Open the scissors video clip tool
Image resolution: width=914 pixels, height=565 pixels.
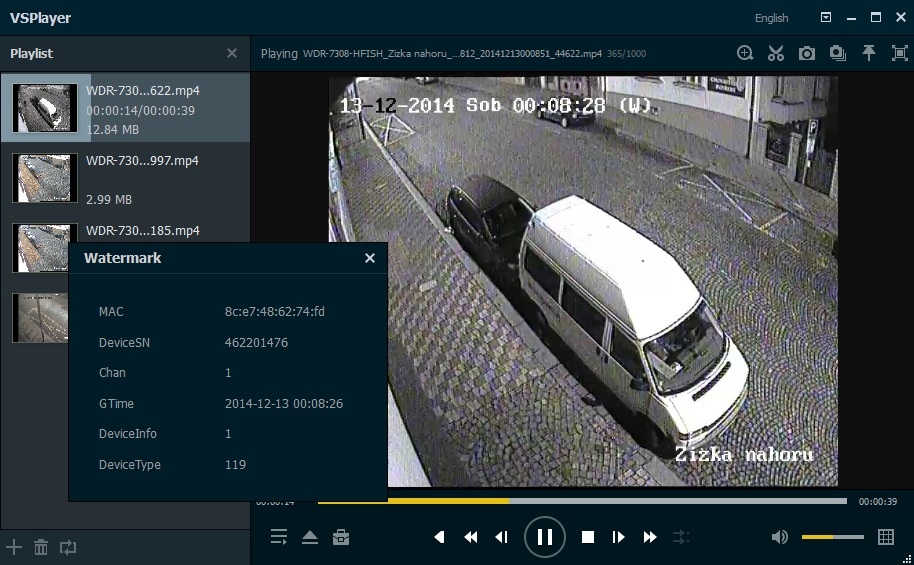click(776, 54)
